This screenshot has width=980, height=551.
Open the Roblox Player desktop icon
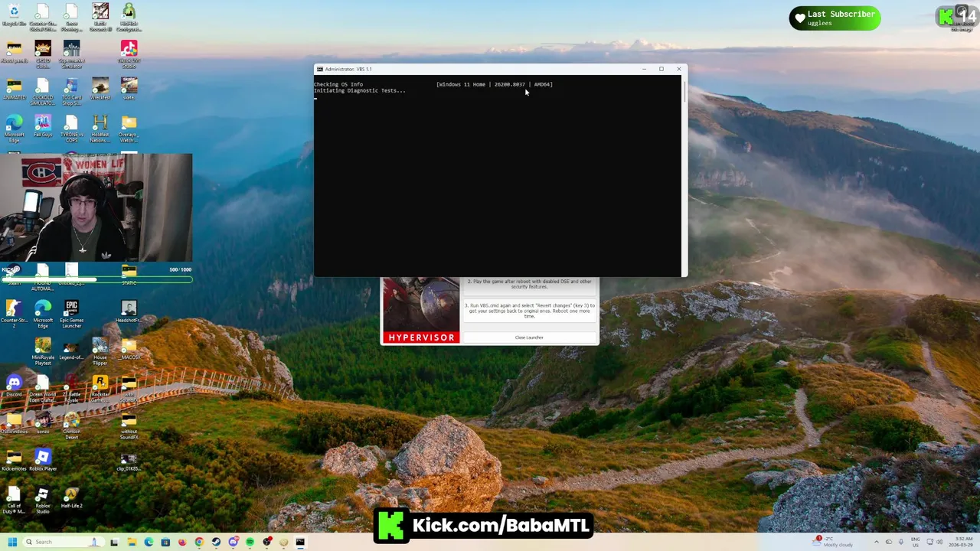click(43, 459)
